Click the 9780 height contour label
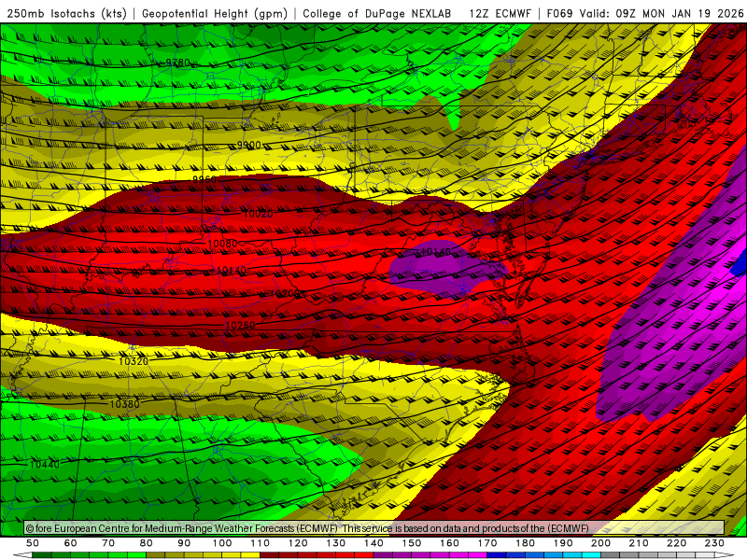Viewport: 747px width, 560px height. pyautogui.click(x=177, y=63)
